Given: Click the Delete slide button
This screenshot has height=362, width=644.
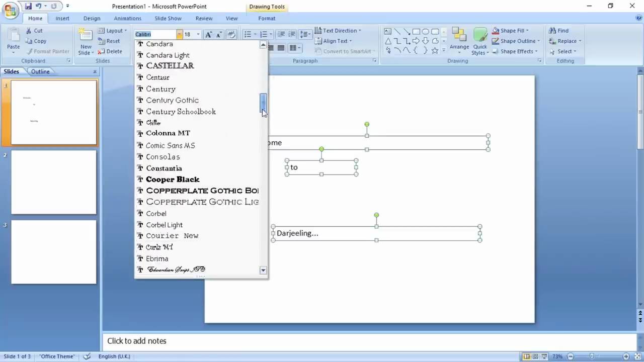Looking at the screenshot, I should (x=110, y=51).
